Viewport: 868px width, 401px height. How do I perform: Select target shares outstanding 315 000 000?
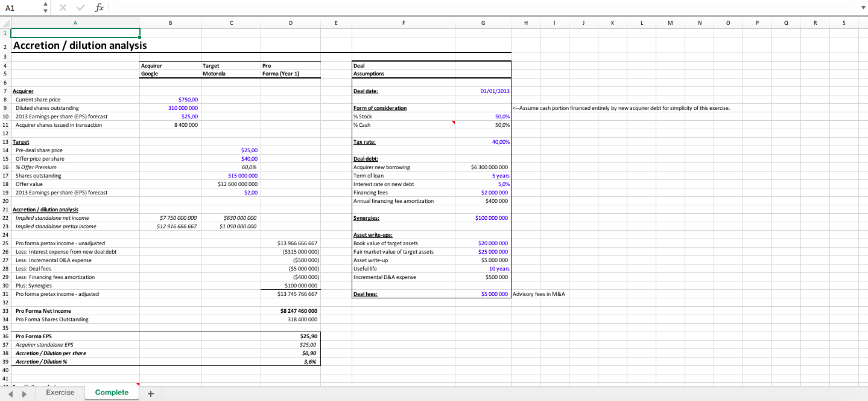[x=230, y=175]
